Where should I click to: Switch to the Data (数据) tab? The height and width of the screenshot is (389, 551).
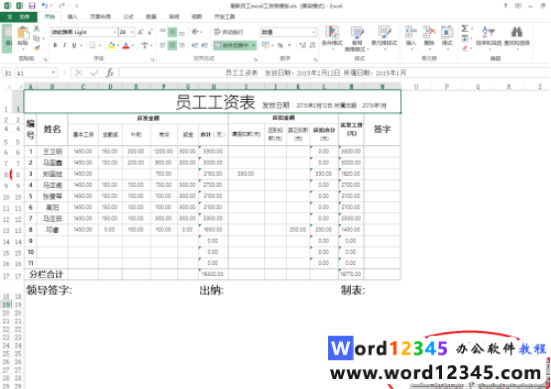pos(151,17)
